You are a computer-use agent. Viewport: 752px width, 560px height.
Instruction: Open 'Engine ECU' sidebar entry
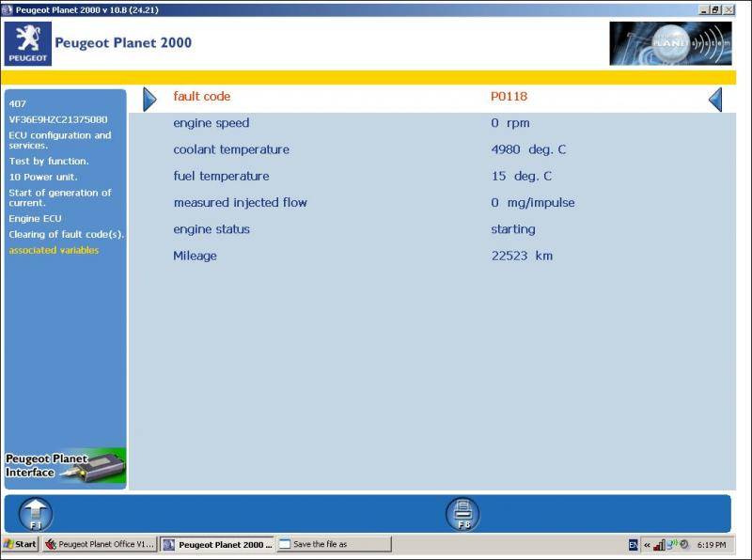click(x=35, y=218)
